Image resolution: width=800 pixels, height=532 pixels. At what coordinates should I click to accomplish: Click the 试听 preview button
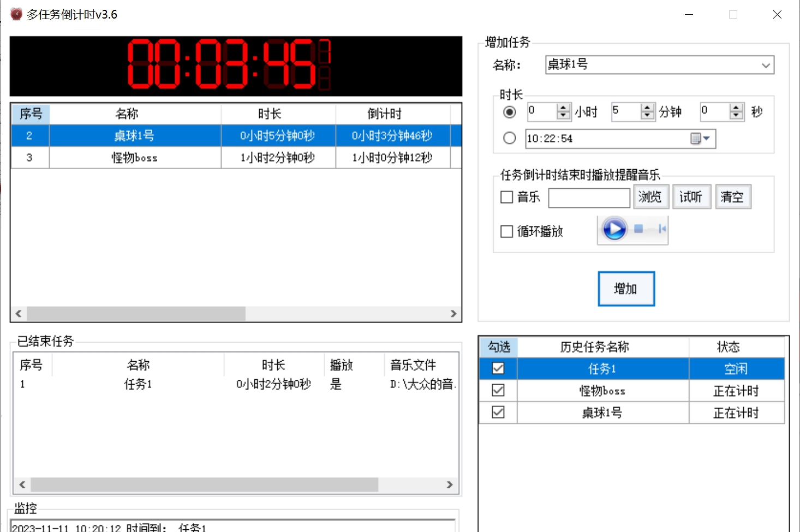691,197
